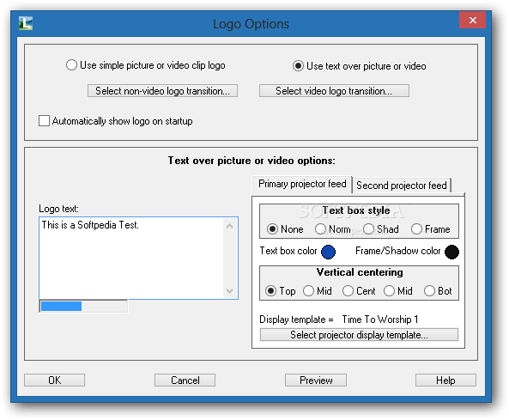Switch to Second projector feed tab
Screen dimensions: 509x420
(x=402, y=186)
